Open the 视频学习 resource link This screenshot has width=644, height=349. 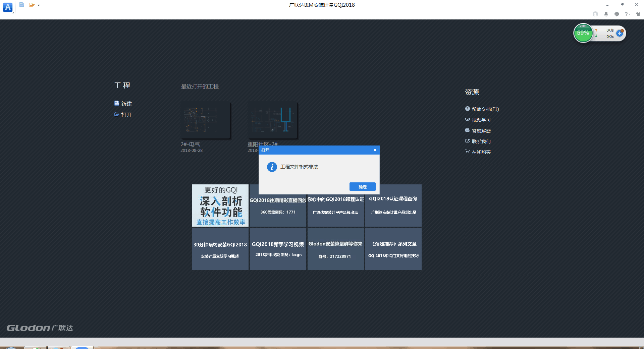tap(478, 120)
